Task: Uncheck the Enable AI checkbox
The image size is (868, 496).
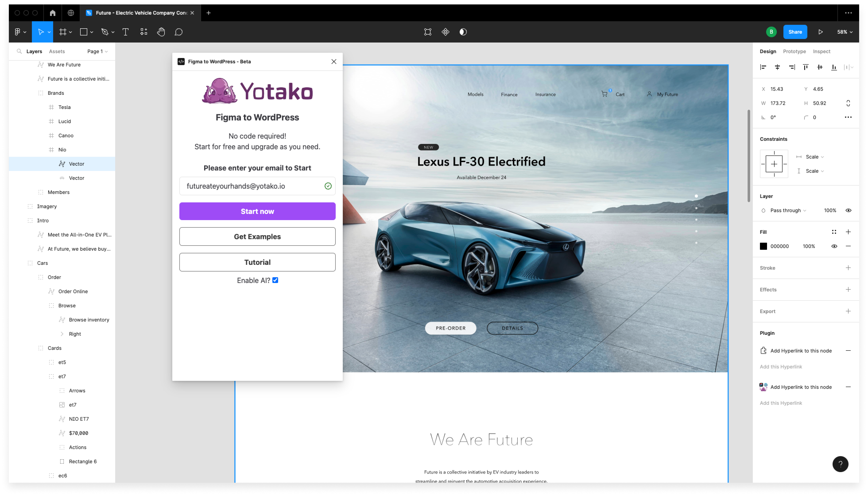Action: [x=275, y=280]
